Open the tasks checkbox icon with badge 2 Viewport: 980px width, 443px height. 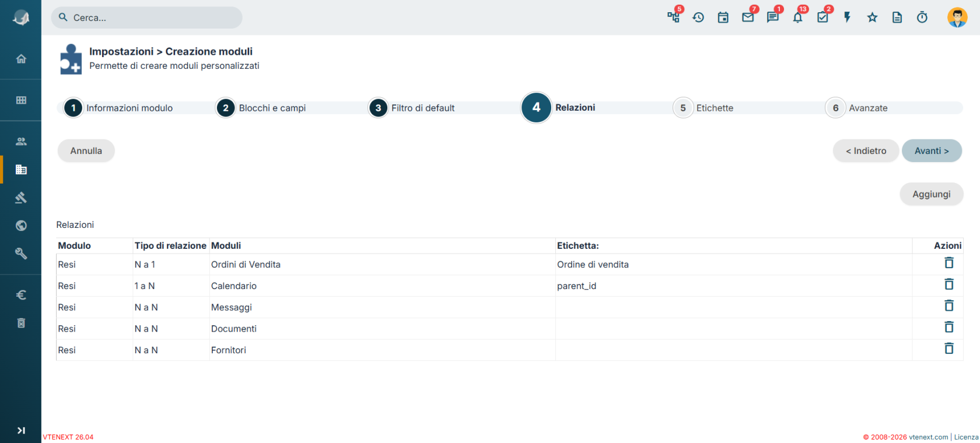(822, 17)
